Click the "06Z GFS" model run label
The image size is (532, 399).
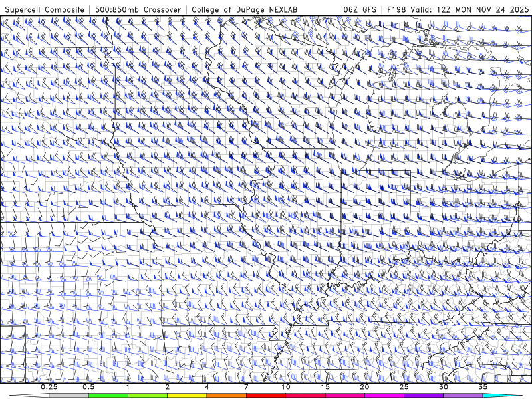[360, 9]
